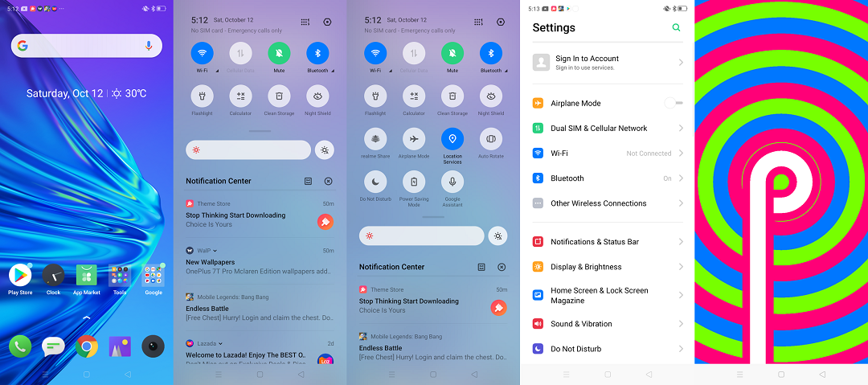Image resolution: width=868 pixels, height=385 pixels.
Task: Toggle Bluetooth tile in the expanded quick panel
Action: coord(491,54)
